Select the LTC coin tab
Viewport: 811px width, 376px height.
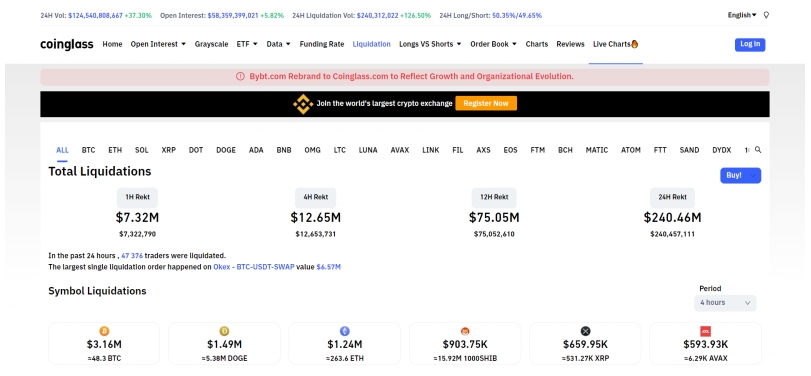tap(340, 150)
